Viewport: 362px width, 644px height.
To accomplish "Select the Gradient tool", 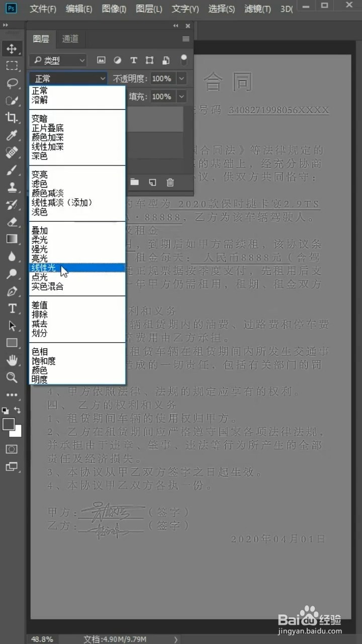I will click(12, 239).
